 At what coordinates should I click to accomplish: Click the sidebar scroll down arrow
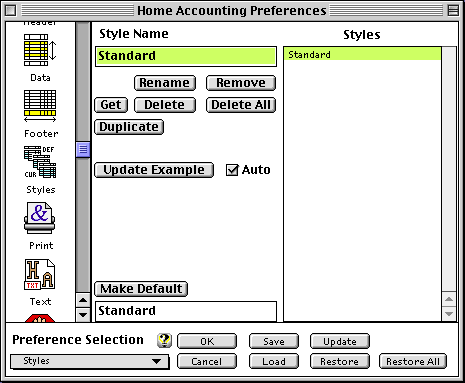click(x=83, y=314)
